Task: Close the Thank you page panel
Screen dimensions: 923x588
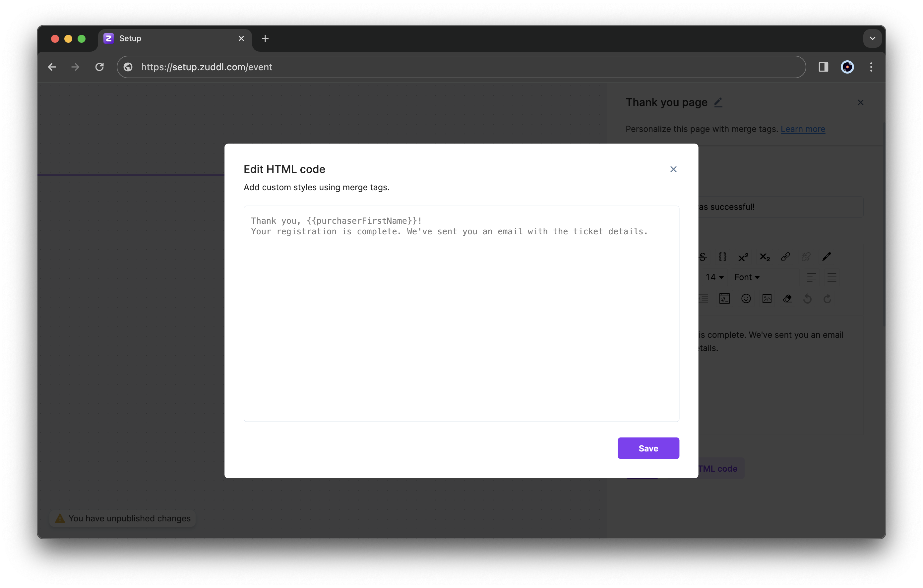Action: pos(861,102)
